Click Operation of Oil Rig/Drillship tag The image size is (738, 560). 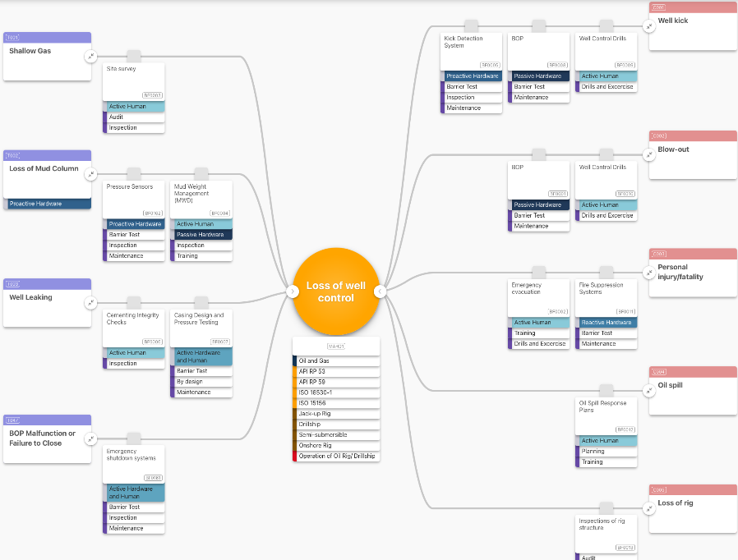[336, 456]
